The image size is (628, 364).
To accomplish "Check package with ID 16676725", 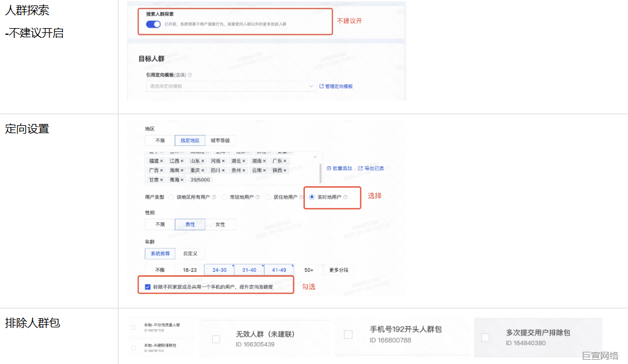I will click(133, 327).
